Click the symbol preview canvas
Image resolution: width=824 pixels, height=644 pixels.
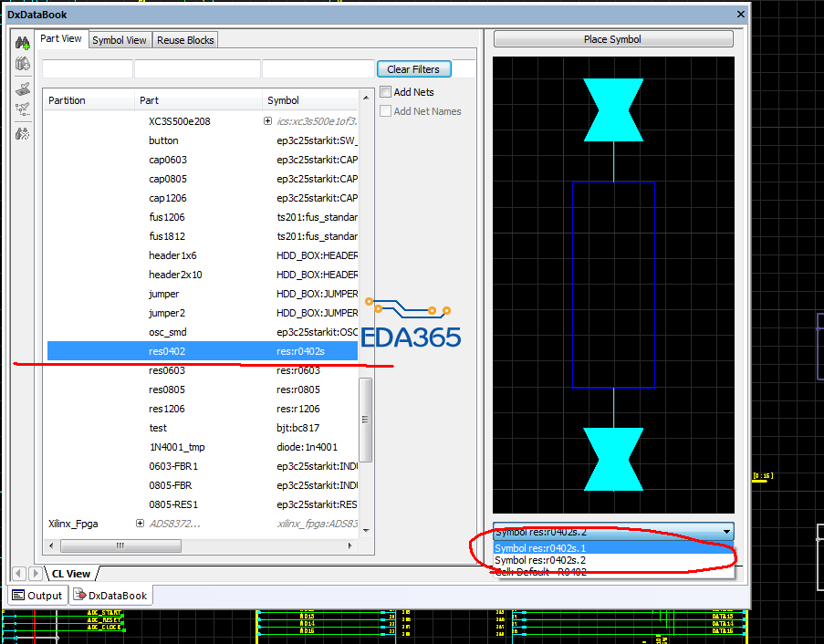click(613, 285)
